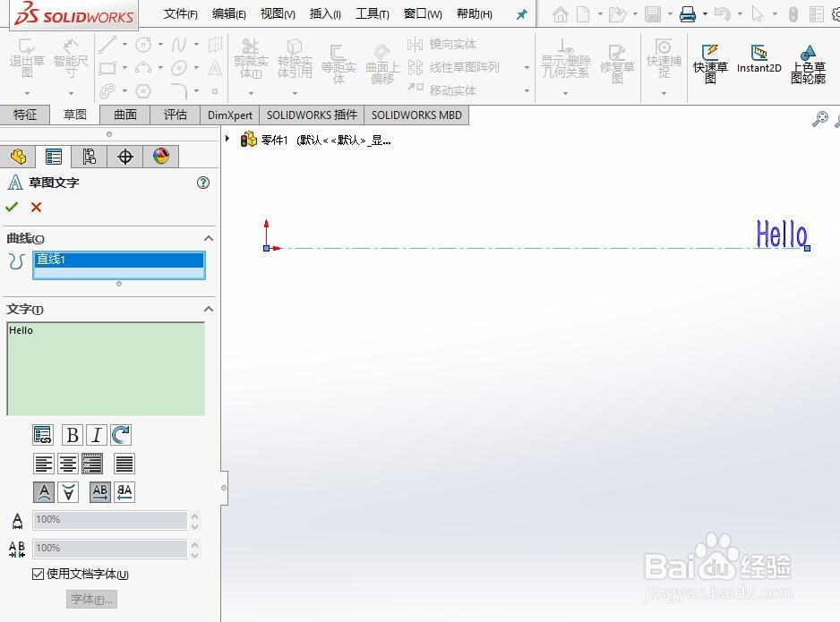Screen dimensions: 840x622
Task: Select 直线1 in curves list
Action: point(118,260)
